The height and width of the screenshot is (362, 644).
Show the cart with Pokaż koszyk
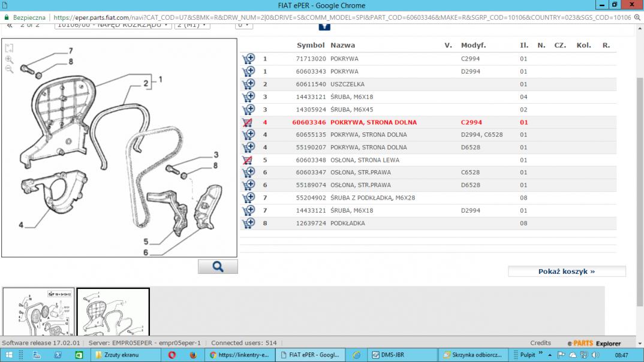[x=567, y=271]
